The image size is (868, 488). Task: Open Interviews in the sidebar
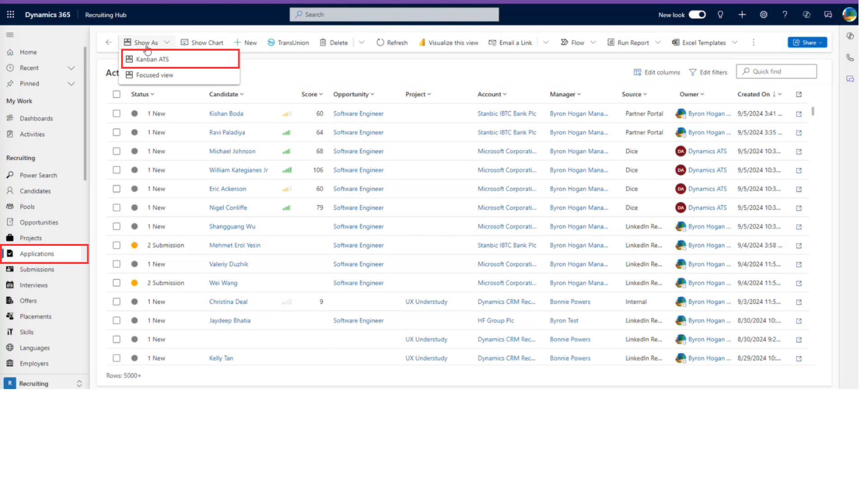33,285
